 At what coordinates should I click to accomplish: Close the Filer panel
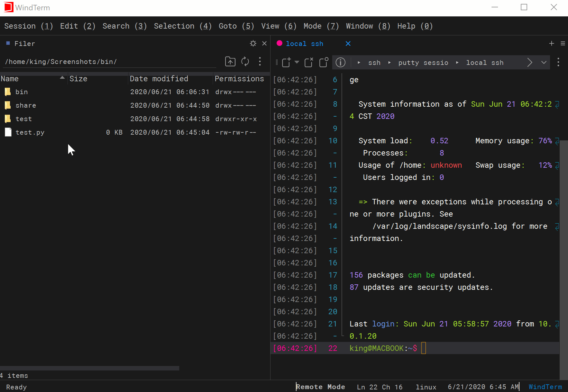click(264, 43)
